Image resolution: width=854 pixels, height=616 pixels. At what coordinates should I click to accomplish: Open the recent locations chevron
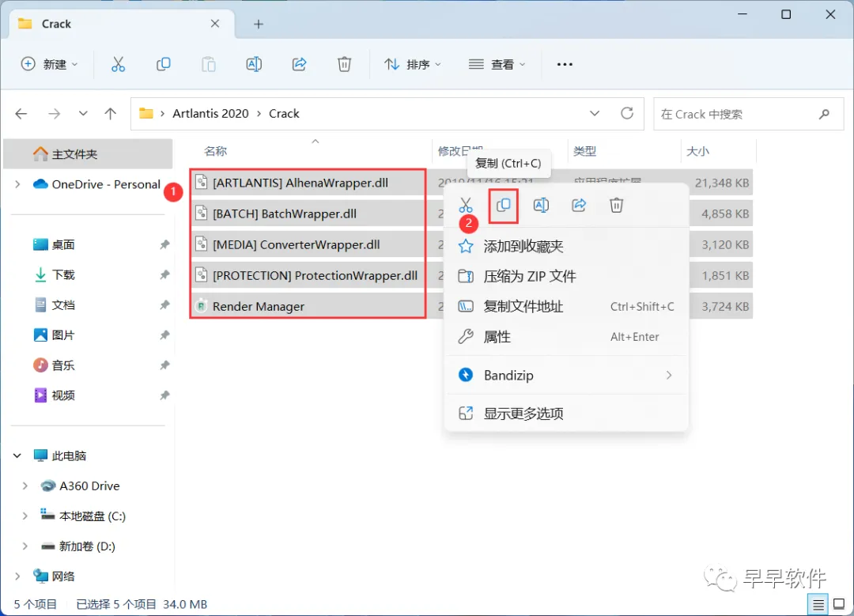(x=83, y=114)
